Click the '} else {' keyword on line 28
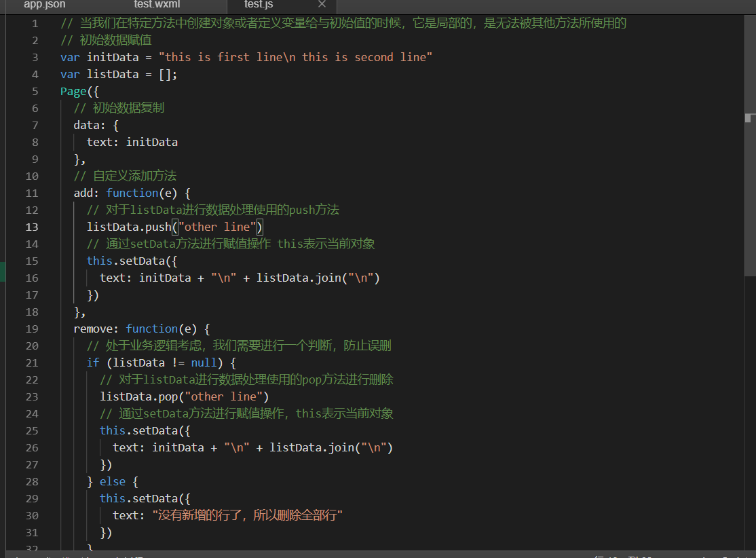 tap(113, 482)
